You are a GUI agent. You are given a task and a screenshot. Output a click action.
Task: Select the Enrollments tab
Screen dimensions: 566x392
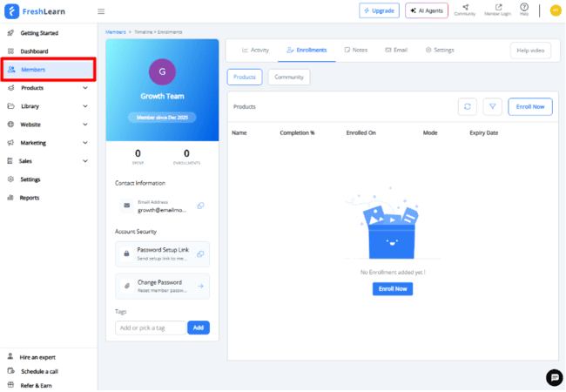(307, 51)
